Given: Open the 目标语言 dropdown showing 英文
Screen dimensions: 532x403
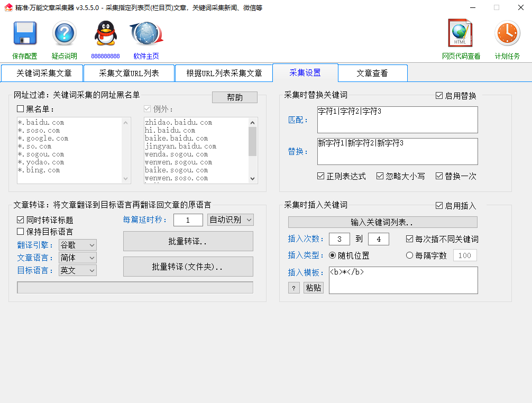Looking at the screenshot, I should click(x=78, y=270).
